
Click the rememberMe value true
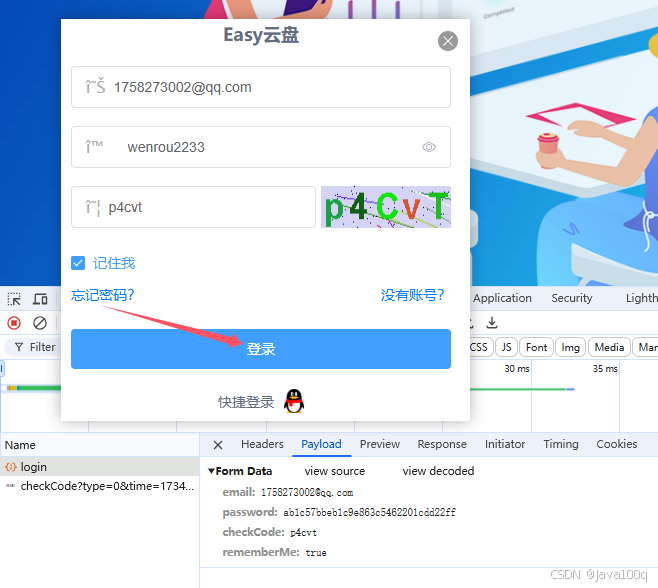point(316,553)
